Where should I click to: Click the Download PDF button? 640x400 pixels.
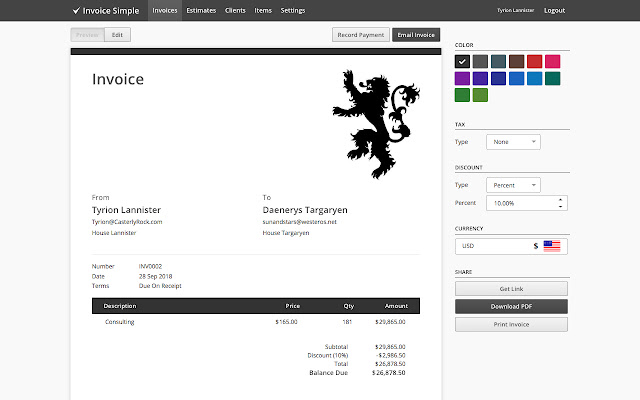click(x=511, y=307)
